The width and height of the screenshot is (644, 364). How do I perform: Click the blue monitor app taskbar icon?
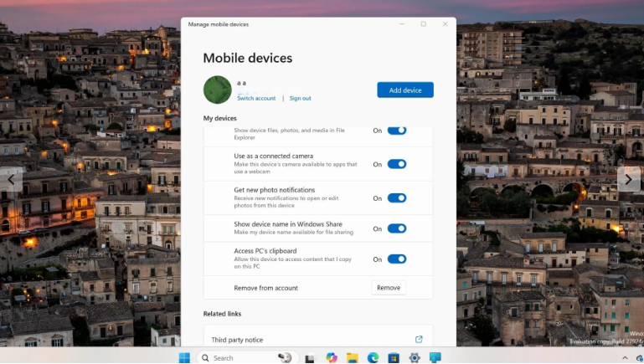435,358
